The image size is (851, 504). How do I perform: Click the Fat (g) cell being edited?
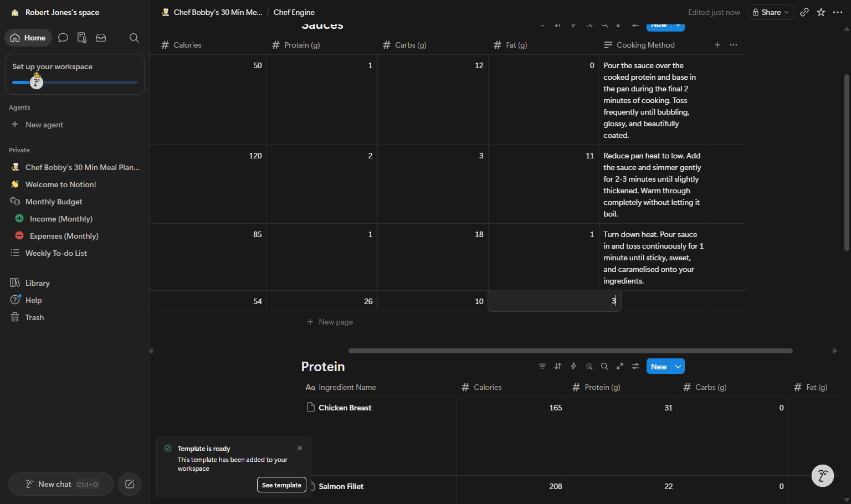click(x=555, y=301)
